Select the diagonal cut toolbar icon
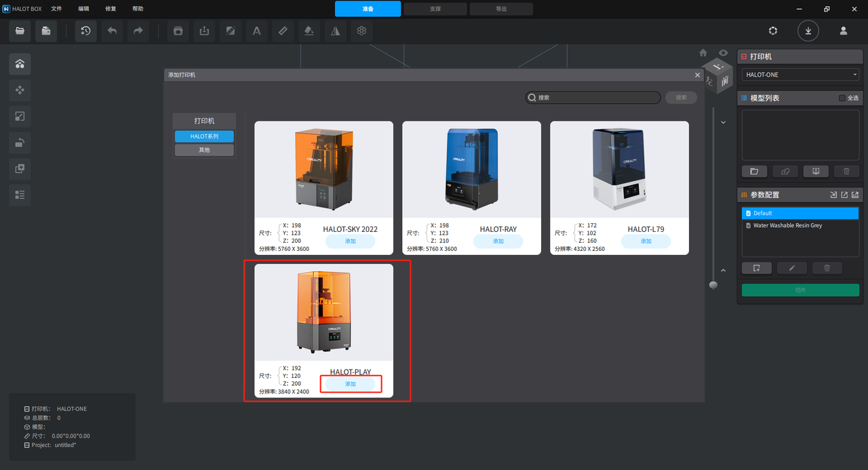868x470 pixels. 231,31
